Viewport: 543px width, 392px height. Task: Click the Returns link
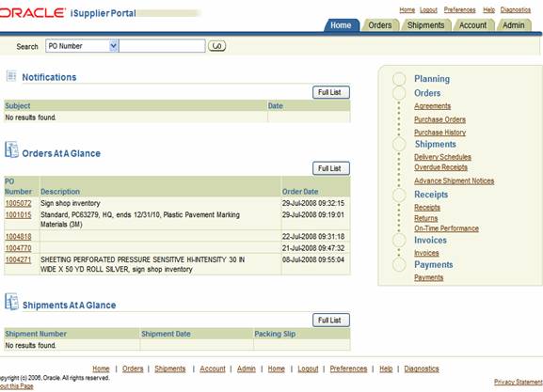coord(426,218)
